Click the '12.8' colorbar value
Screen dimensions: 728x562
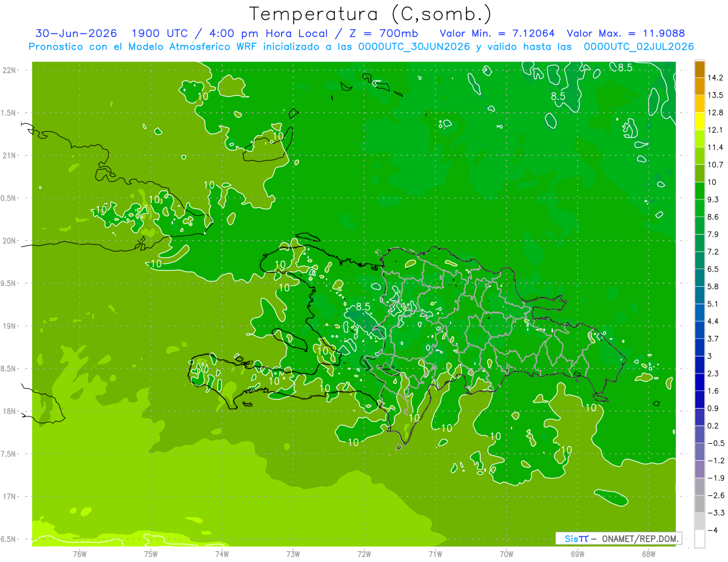click(715, 113)
